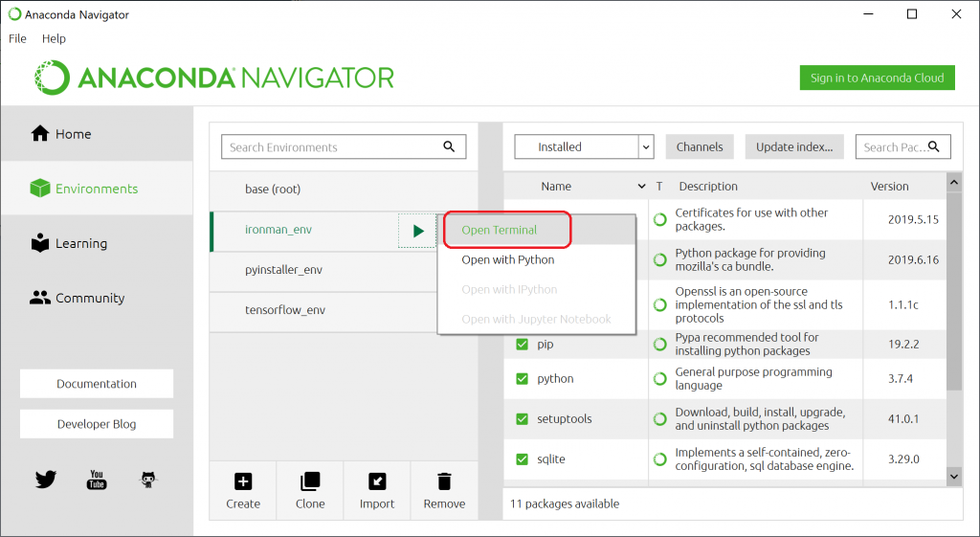Screen dimensions: 980x537
Task: Click Sign in to Anaconda Cloud
Action: point(877,78)
